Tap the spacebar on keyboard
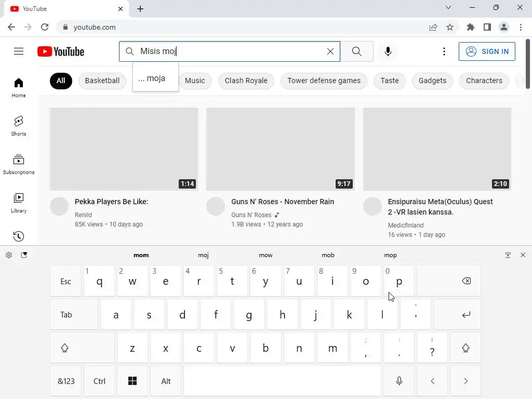Screen dimensions: 532x399 click(x=282, y=381)
